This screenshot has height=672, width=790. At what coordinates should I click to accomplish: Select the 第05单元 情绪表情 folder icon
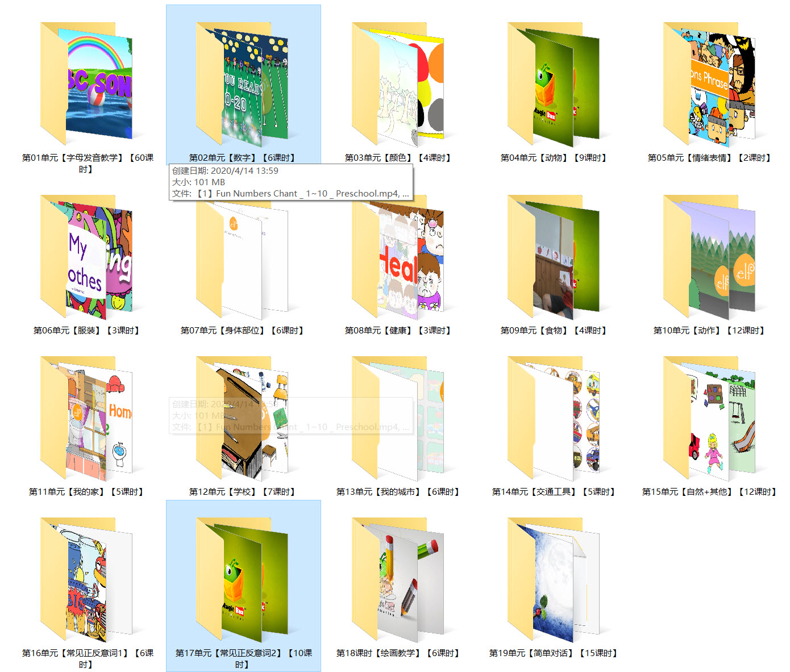click(x=709, y=84)
